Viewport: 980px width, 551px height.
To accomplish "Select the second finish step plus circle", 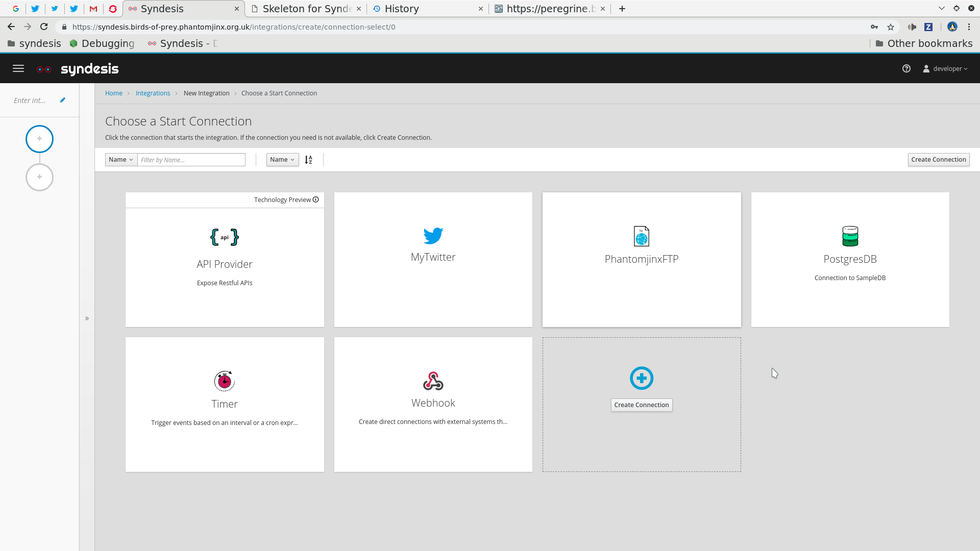I will click(x=39, y=177).
